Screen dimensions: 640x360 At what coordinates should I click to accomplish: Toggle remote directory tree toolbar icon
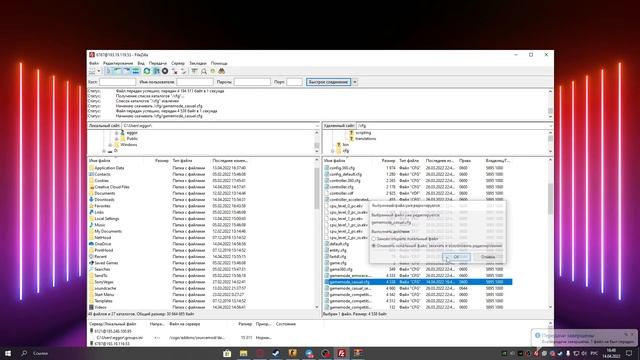[127, 71]
